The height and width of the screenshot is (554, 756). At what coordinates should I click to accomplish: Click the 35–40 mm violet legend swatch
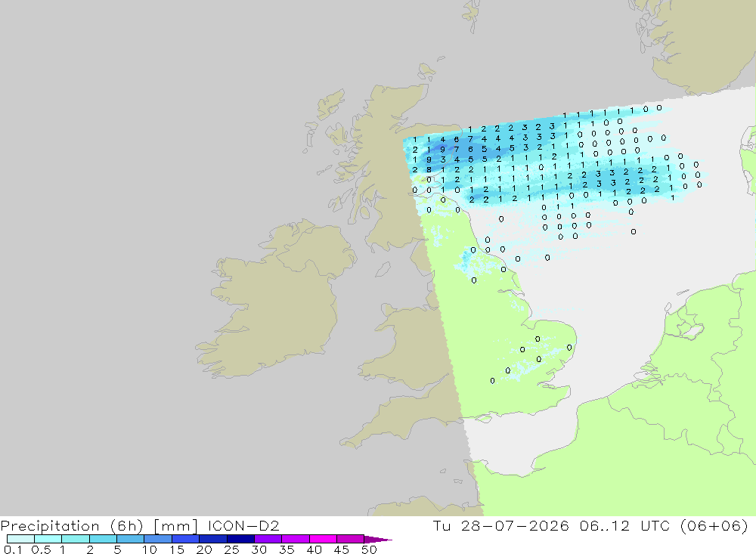pos(296,539)
